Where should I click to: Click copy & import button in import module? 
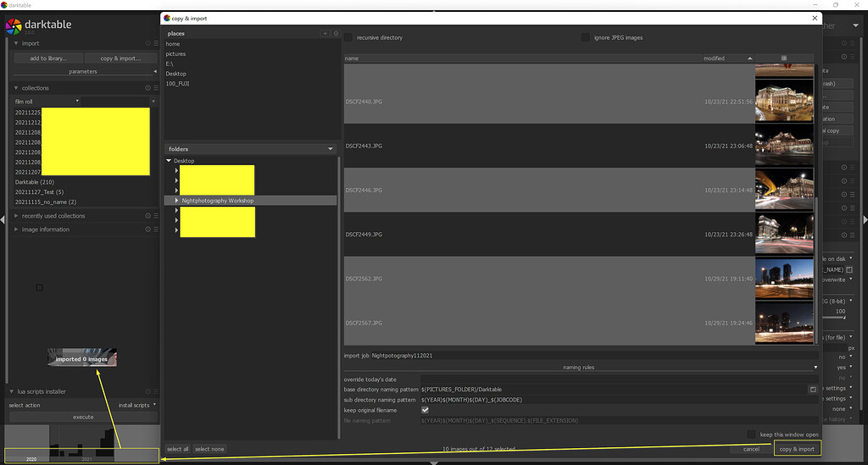tap(120, 58)
